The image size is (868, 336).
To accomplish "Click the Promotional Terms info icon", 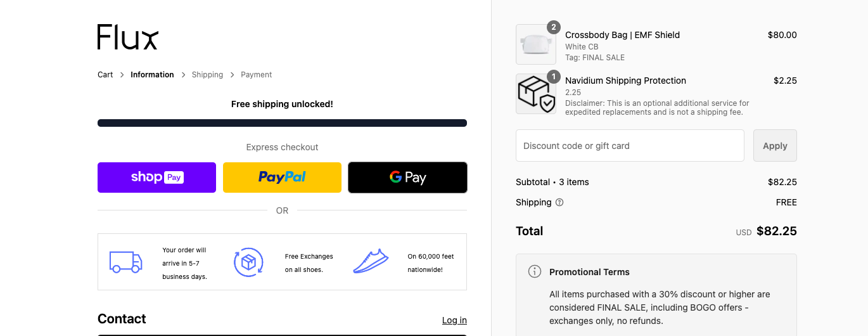I will point(535,272).
